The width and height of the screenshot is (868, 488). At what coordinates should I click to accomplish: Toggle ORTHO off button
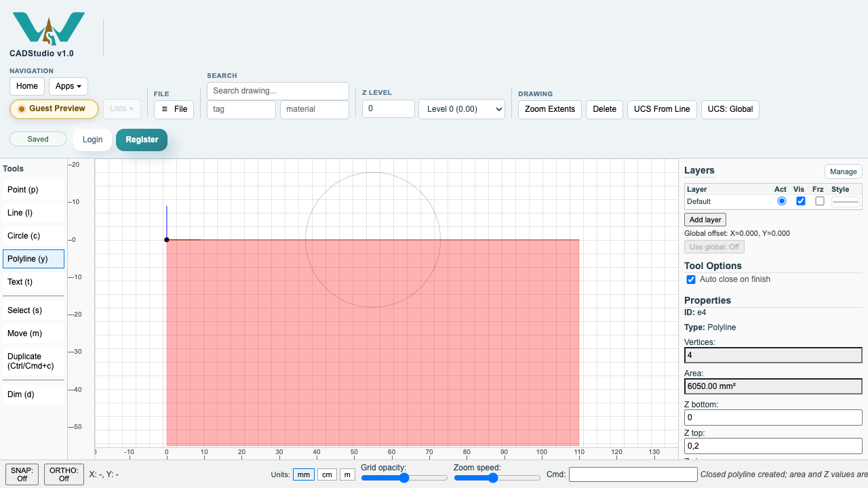click(64, 474)
